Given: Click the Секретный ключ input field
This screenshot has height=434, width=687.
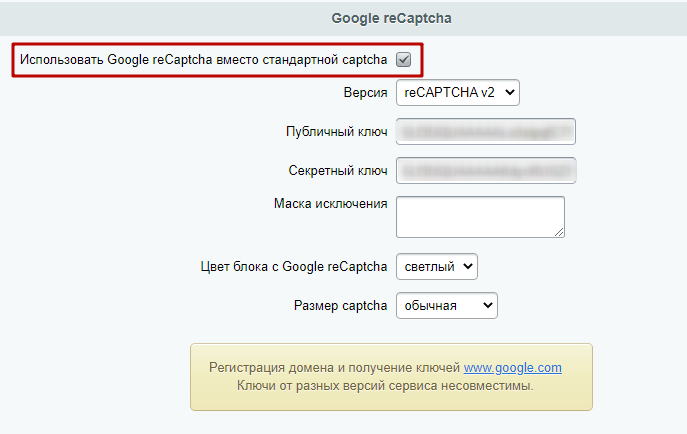Looking at the screenshot, I should point(486,170).
